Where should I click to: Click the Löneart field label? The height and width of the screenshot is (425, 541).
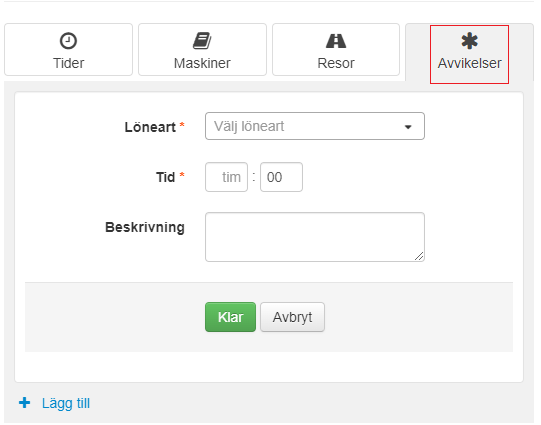tap(150, 127)
